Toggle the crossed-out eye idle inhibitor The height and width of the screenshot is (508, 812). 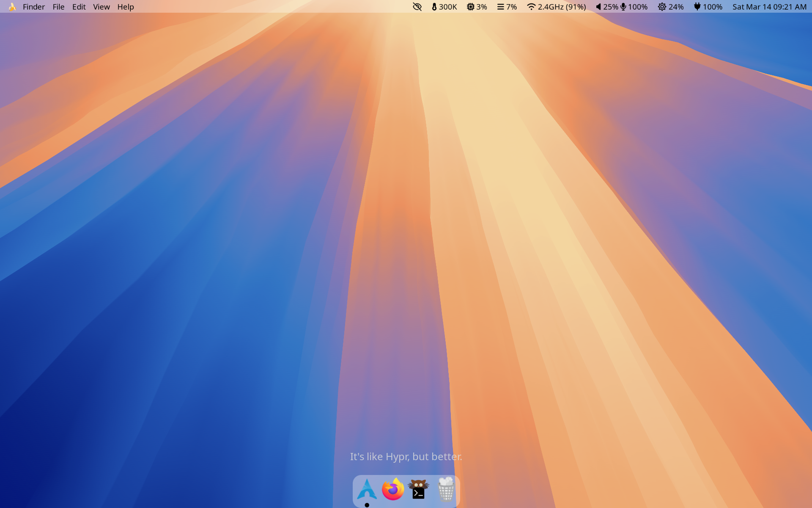click(417, 7)
